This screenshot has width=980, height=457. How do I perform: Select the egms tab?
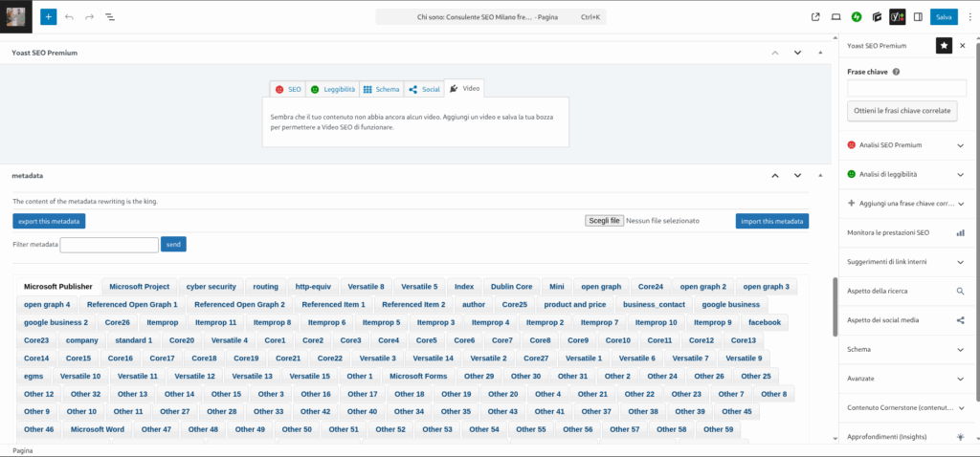click(x=33, y=377)
